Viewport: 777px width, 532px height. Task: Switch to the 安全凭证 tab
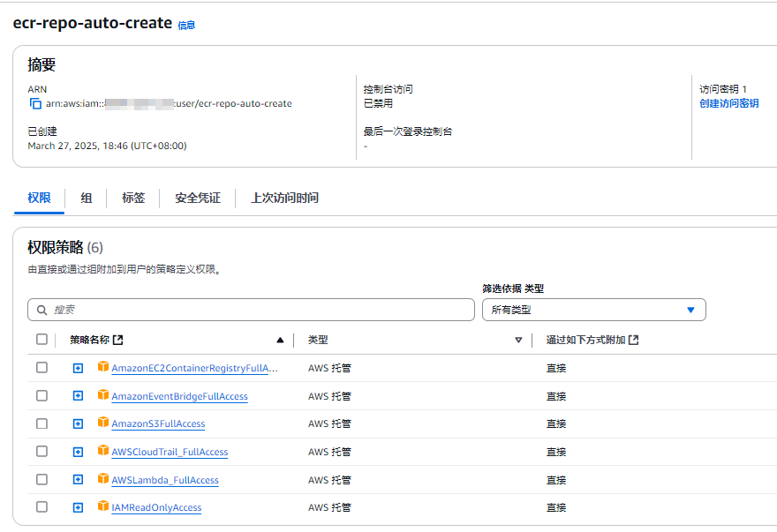tap(198, 198)
